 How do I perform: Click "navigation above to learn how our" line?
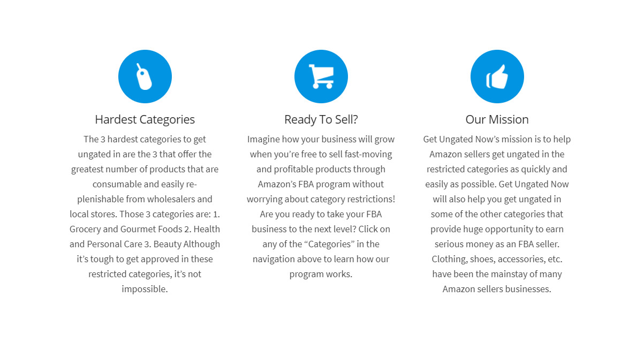pos(321,259)
